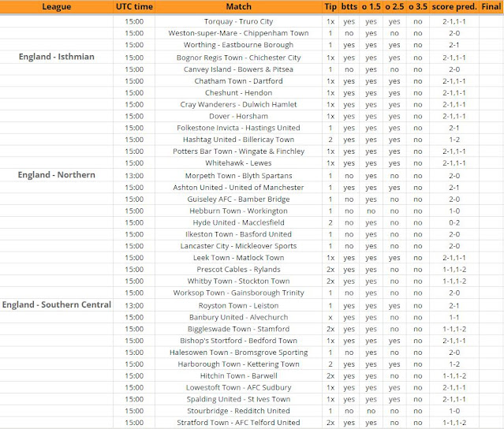The image size is (504, 429).
Task: Click the League column header
Action: pyautogui.click(x=57, y=7)
